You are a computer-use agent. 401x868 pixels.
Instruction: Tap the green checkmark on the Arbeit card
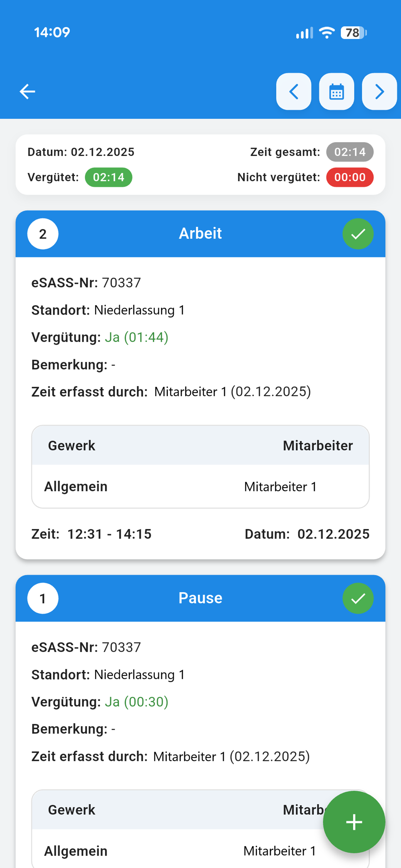pyautogui.click(x=358, y=233)
